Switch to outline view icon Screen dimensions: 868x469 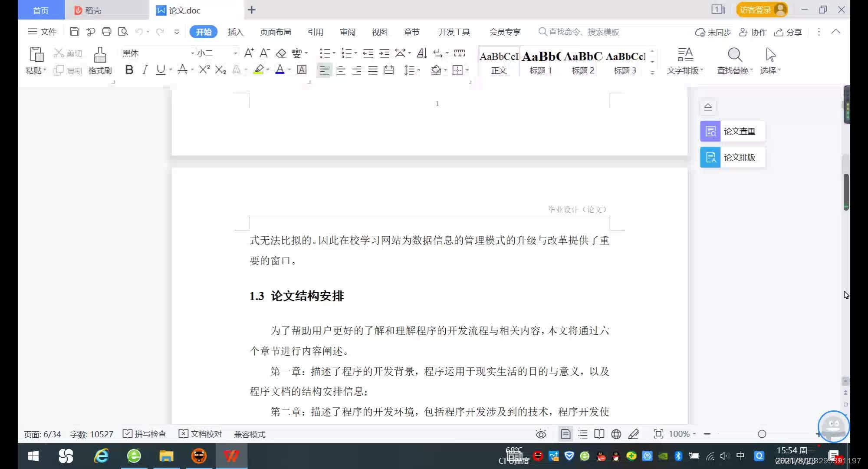[x=583, y=434]
